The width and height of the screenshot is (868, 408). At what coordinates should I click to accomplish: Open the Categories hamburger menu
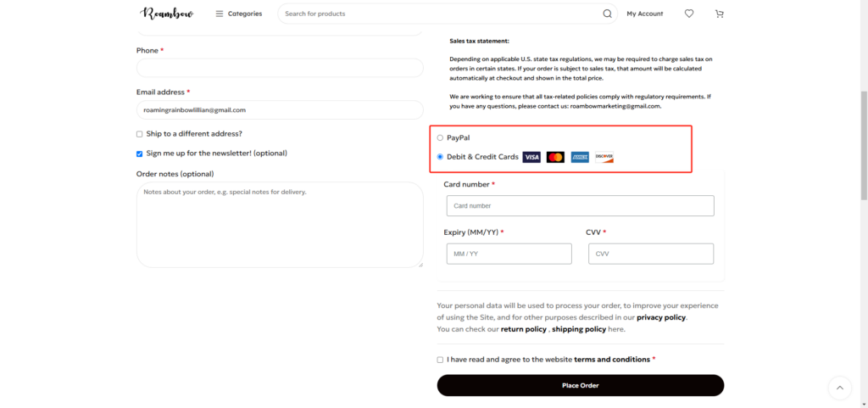pyautogui.click(x=238, y=14)
